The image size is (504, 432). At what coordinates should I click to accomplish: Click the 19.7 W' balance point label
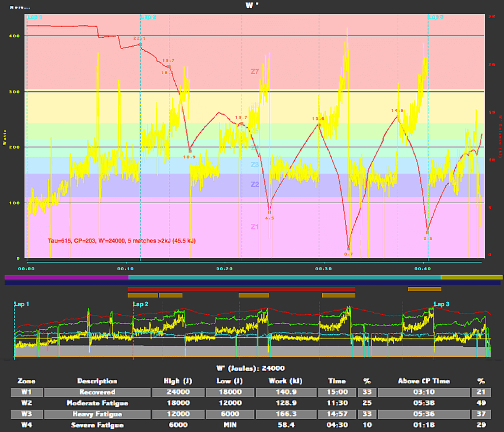coord(168,61)
